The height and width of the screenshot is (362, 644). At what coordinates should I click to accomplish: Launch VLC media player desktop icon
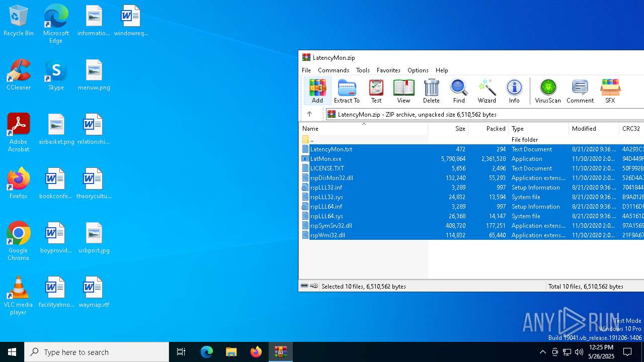(19, 296)
